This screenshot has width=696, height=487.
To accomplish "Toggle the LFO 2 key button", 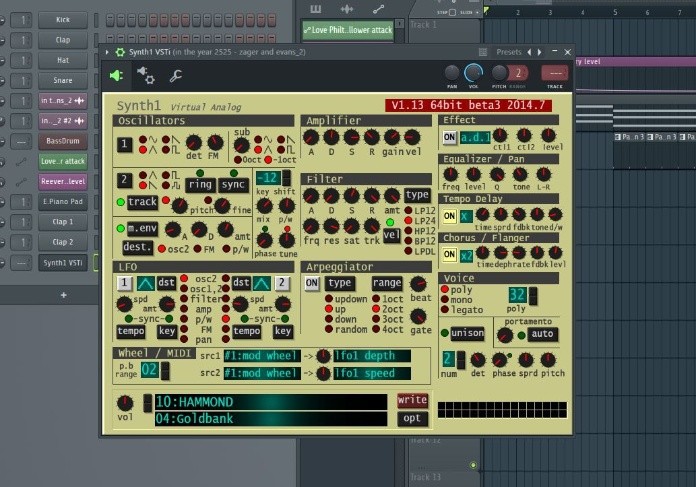I will [x=283, y=331].
